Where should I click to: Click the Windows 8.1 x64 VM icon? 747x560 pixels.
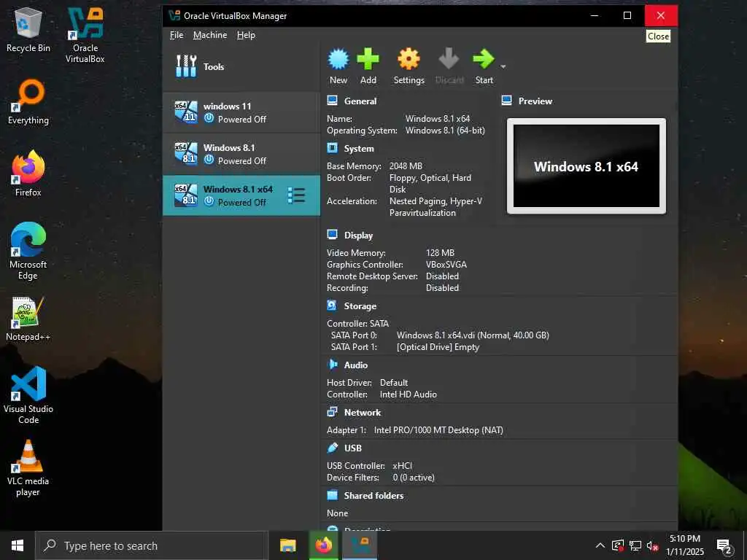[186, 195]
